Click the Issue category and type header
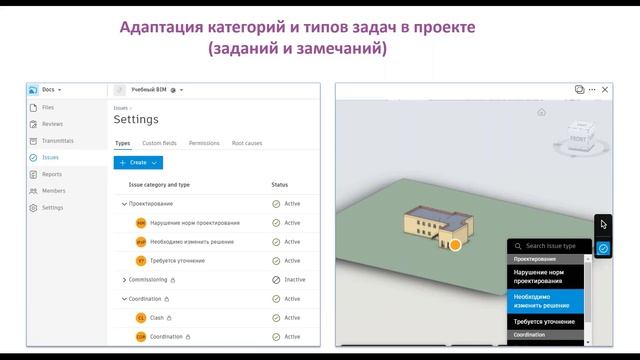Image resolution: width=640 pixels, height=360 pixels. point(159,185)
